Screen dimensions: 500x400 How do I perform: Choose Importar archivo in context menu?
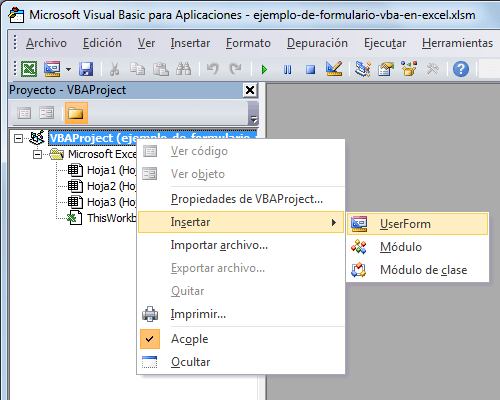click(241, 245)
